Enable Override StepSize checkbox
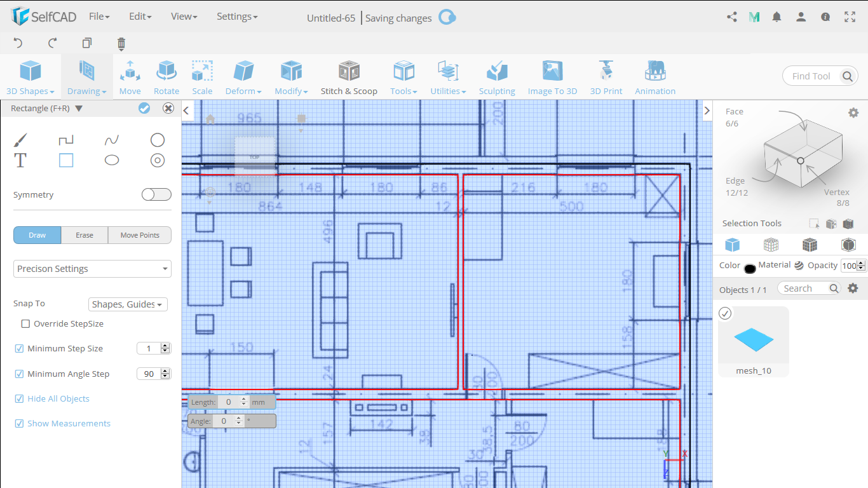868x488 pixels. click(25, 323)
